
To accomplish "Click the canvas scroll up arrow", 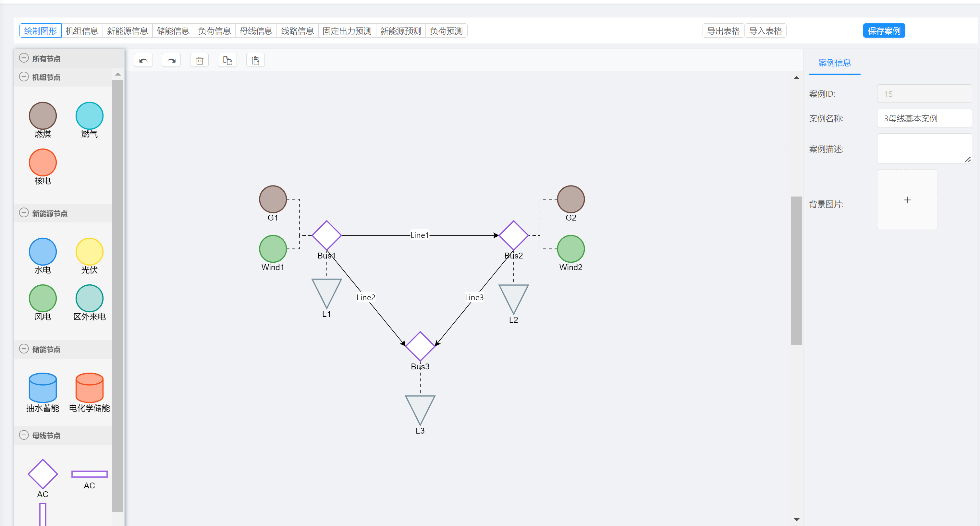I will [x=796, y=78].
